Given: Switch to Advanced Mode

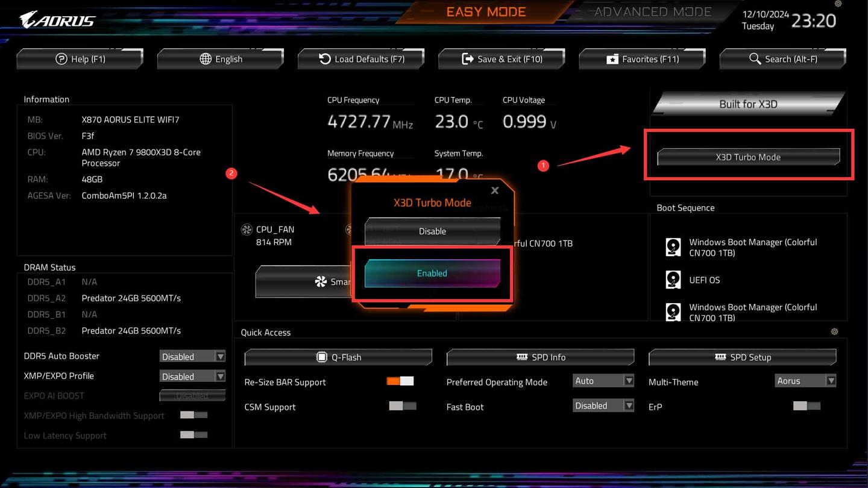Looking at the screenshot, I should (x=652, y=11).
